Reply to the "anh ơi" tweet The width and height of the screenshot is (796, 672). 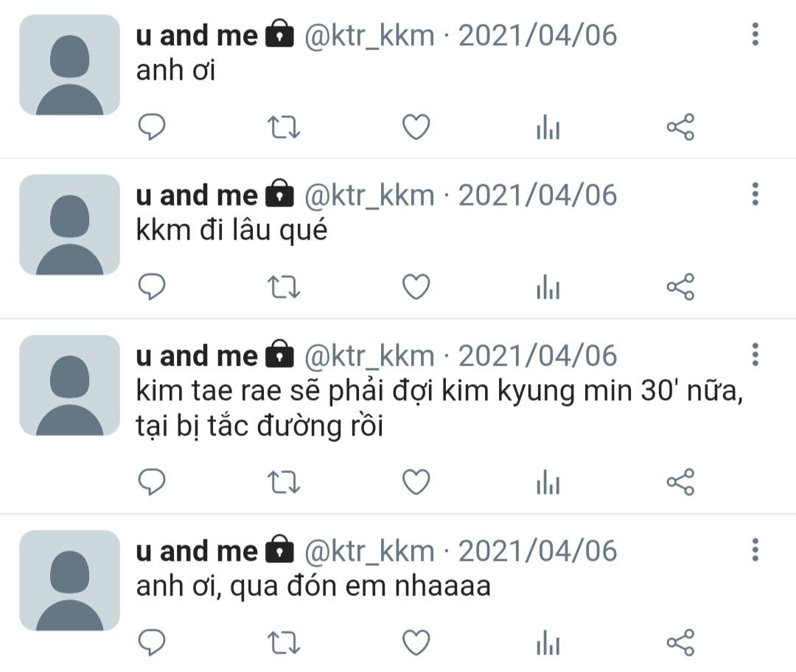[152, 127]
